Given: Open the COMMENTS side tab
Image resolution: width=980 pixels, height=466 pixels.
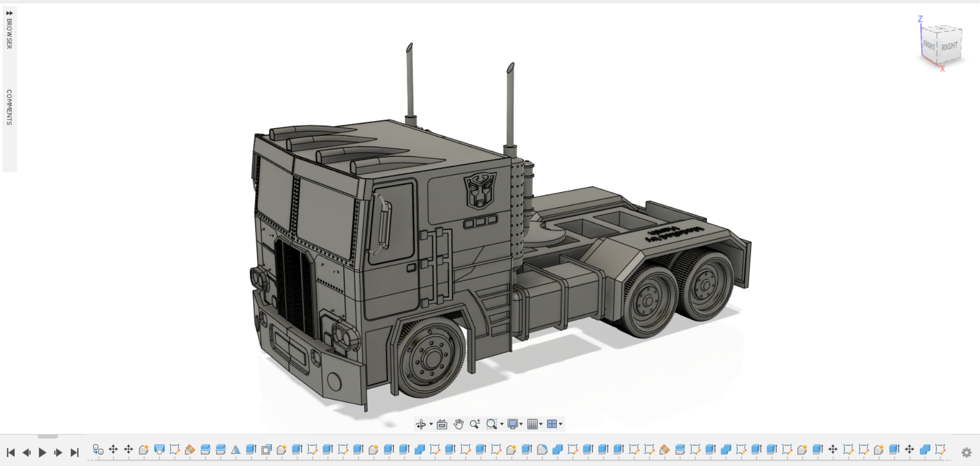Looking at the screenshot, I should point(9,107).
